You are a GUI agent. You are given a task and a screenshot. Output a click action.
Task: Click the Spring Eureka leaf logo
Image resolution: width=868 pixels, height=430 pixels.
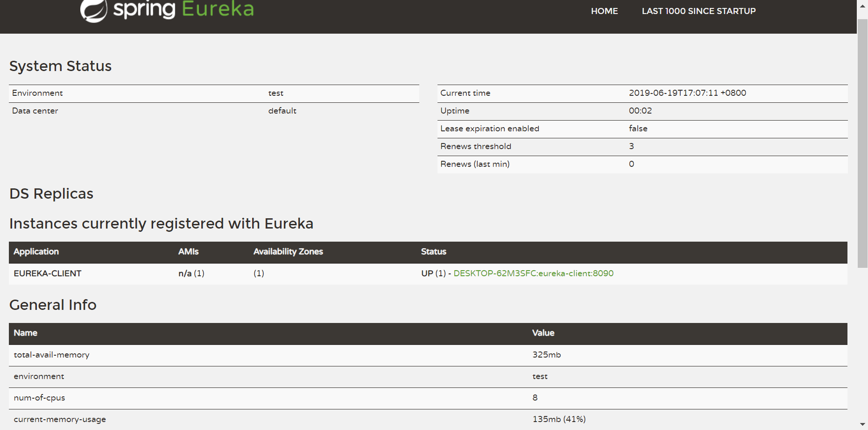coord(93,10)
